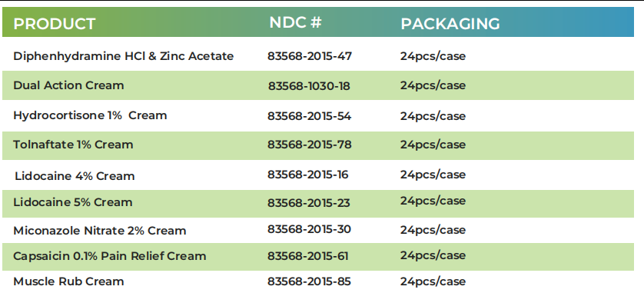The image size is (644, 293).
Task: Click Miconazole Nitrate 2% Cream entry
Action: (x=100, y=231)
